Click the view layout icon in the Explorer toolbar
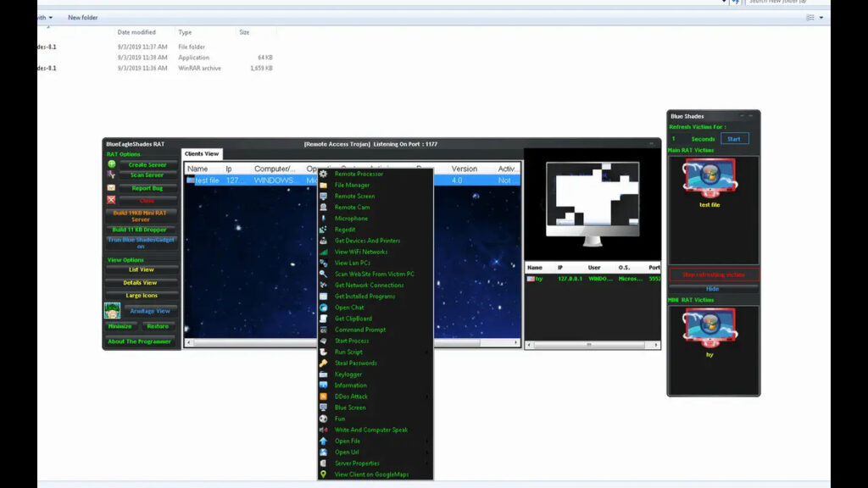Viewport: 868px width, 488px height. 810,18
